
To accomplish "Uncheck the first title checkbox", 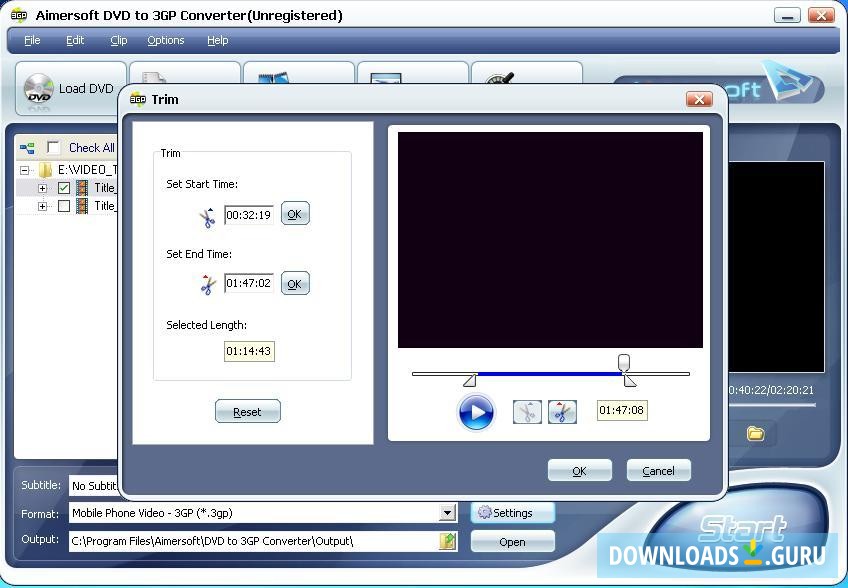I will [64, 188].
